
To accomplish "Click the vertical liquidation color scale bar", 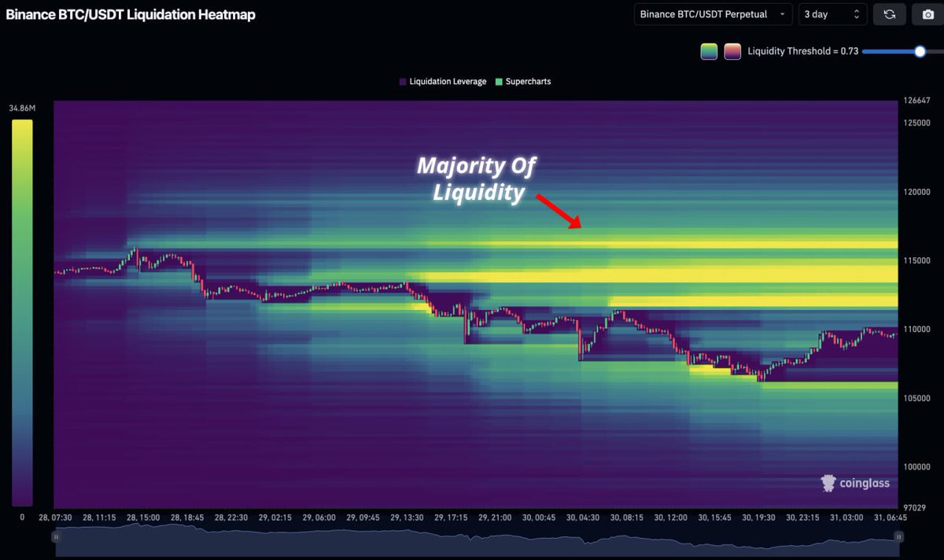I will click(x=22, y=313).
